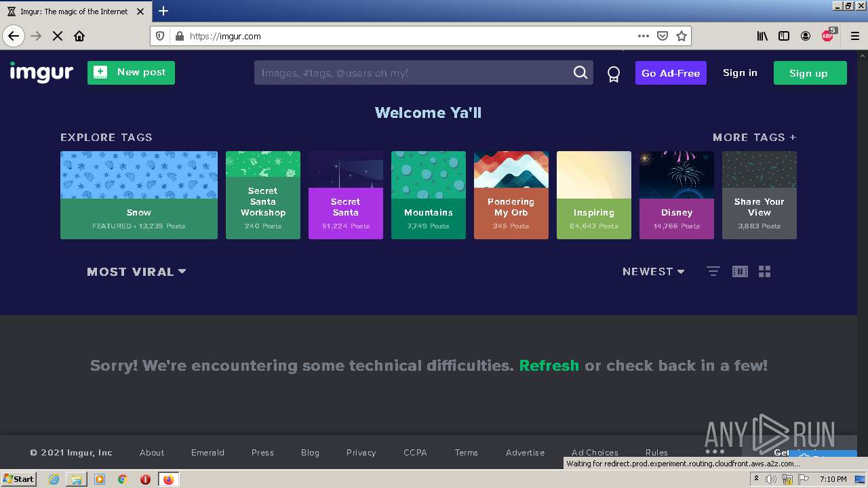The width and height of the screenshot is (868, 488).
Task: Click Go Ad-Free button
Action: [671, 73]
